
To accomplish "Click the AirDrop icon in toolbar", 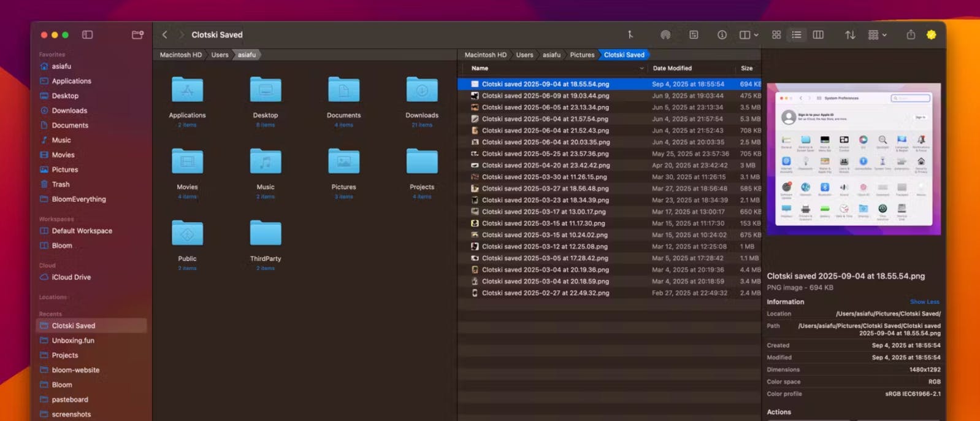I will pyautogui.click(x=665, y=35).
